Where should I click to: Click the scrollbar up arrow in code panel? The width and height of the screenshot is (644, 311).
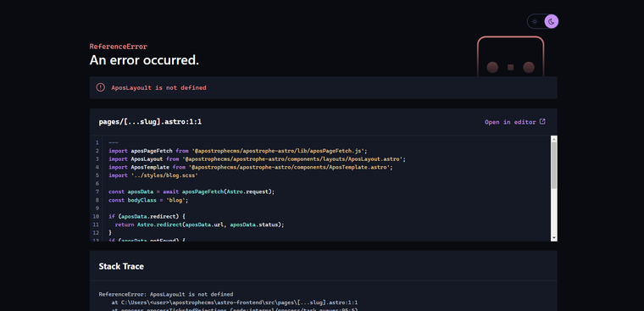(553, 139)
